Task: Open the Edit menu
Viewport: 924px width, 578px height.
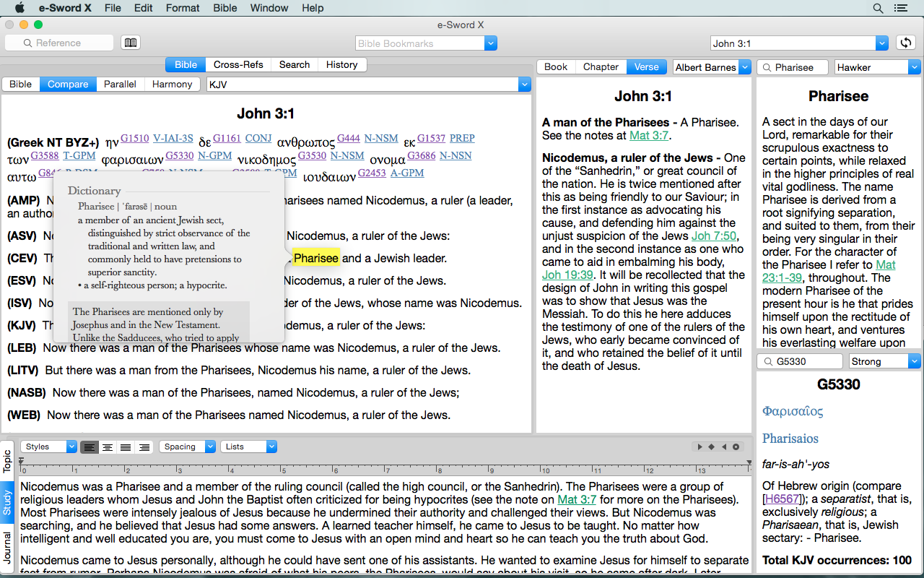Action: click(x=143, y=8)
